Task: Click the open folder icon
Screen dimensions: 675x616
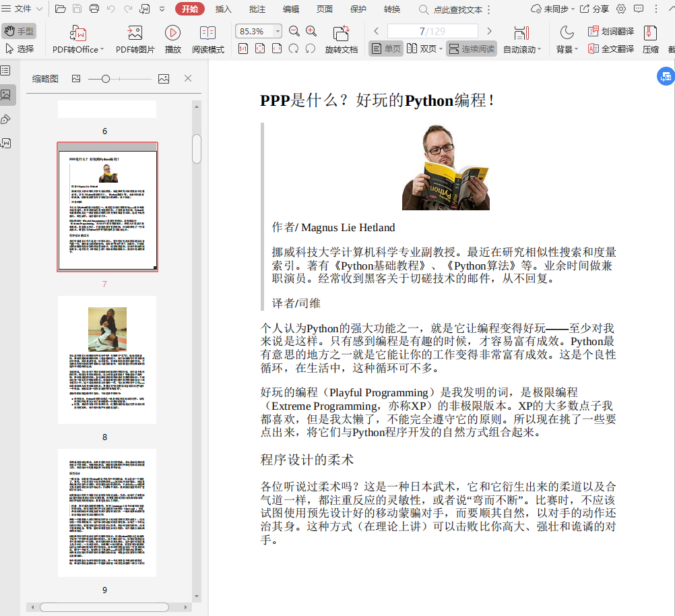Action: 60,9
